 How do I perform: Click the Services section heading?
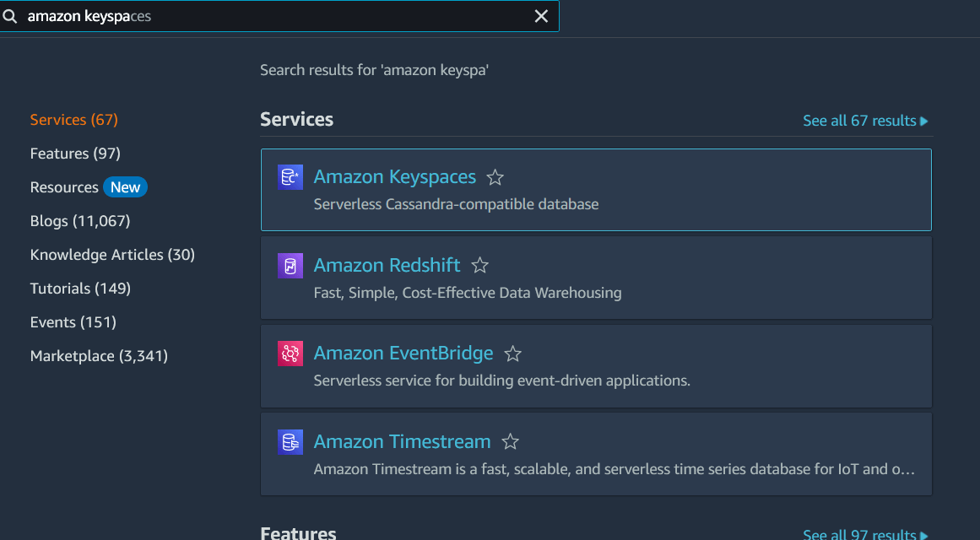coord(297,119)
